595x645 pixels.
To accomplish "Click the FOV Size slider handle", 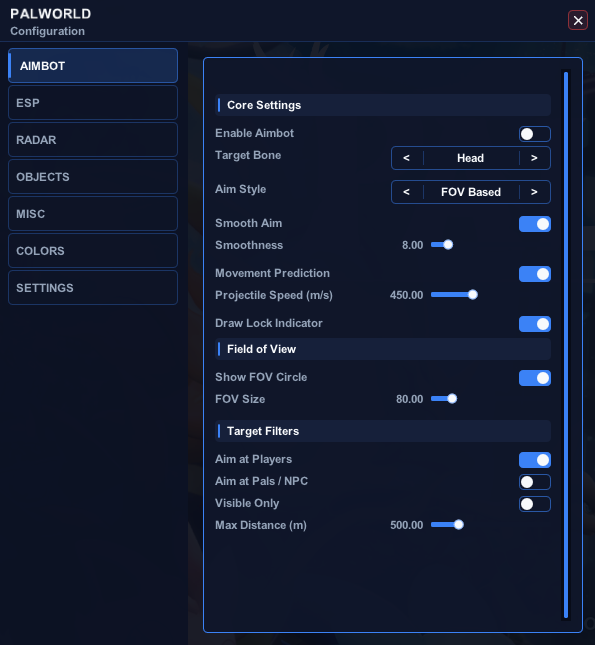I will pos(452,399).
